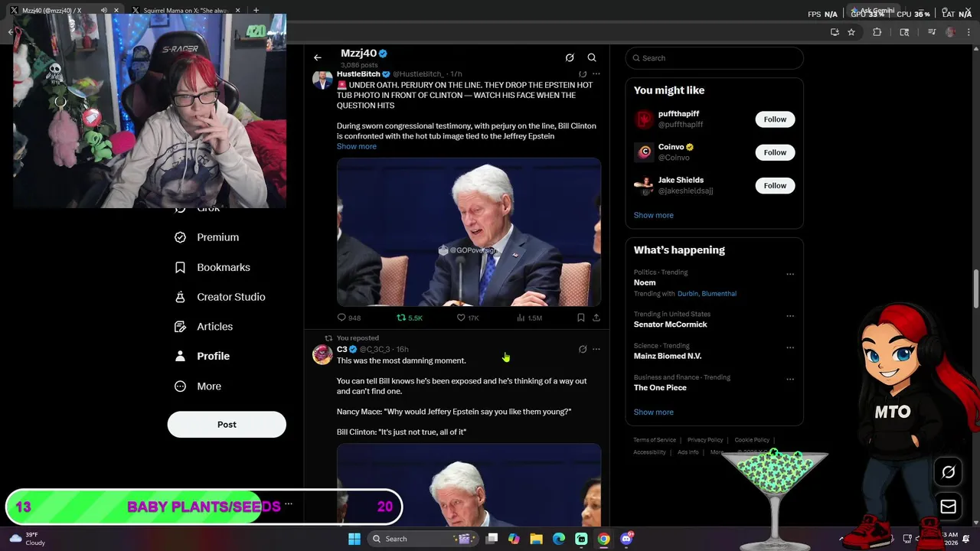Bookmark this page with star icon

851,32
